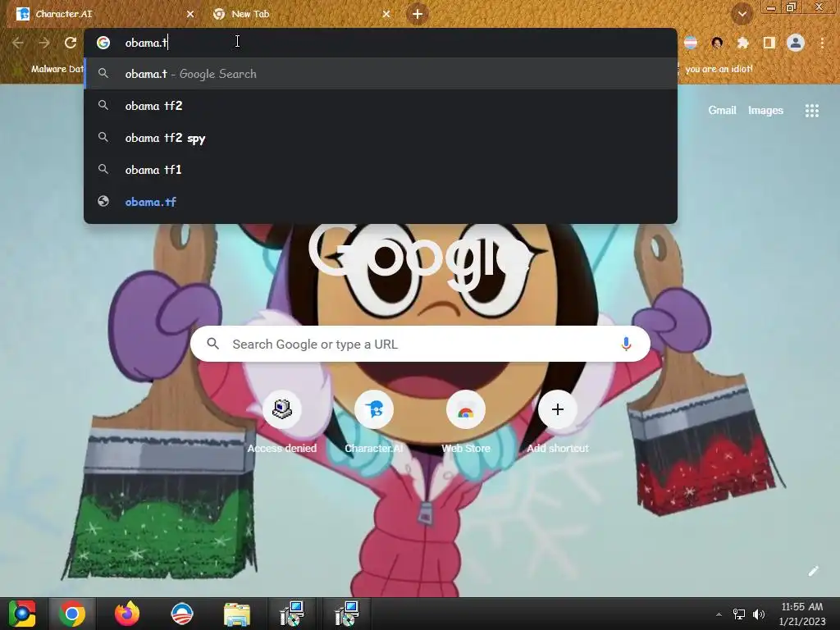The image size is (840, 630).
Task: Click the 'Search Google or type a URL' box
Action: tap(421, 344)
